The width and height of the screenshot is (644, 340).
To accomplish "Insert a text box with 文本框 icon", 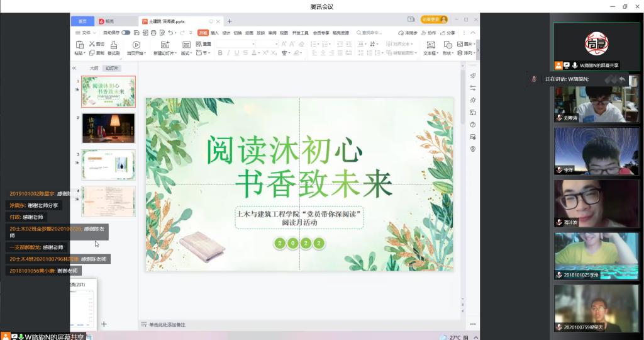I will [430, 45].
